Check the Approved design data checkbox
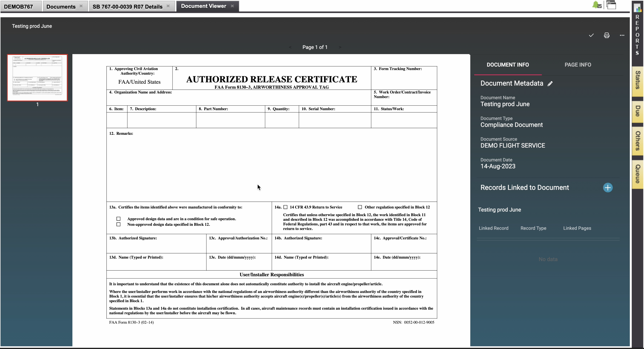This screenshot has width=644, height=349. (118, 219)
